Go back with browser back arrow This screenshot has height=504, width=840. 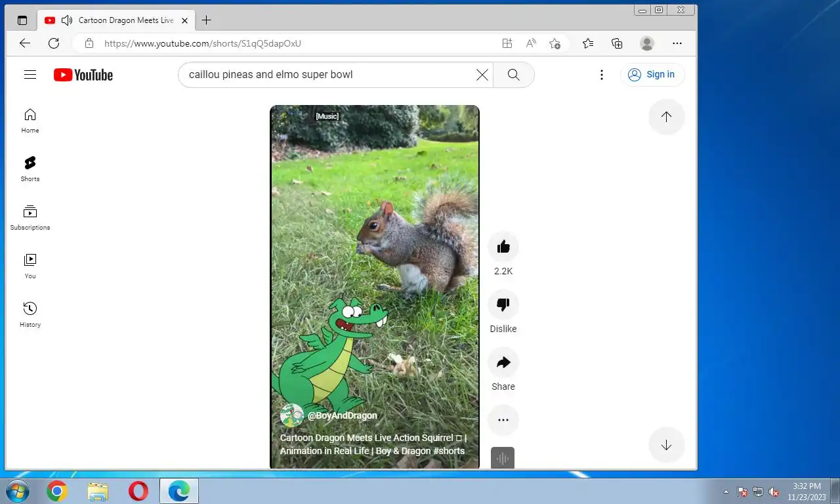point(25,43)
